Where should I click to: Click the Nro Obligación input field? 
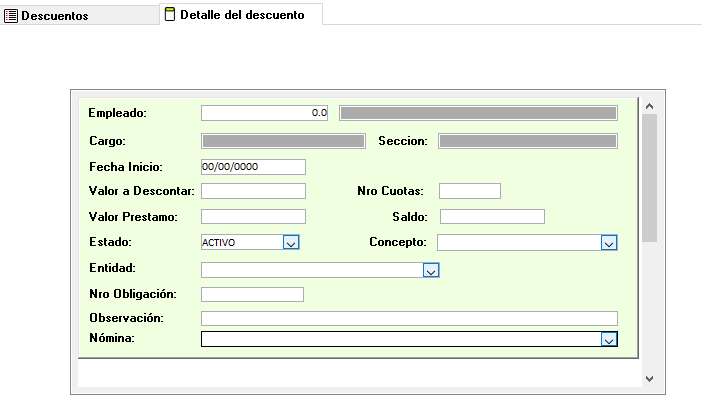pos(252,294)
